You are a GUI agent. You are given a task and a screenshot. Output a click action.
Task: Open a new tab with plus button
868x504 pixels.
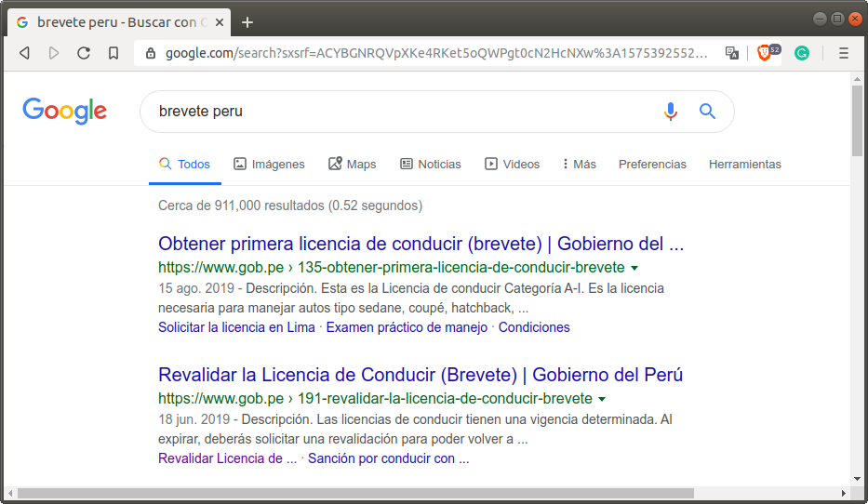coord(247,22)
